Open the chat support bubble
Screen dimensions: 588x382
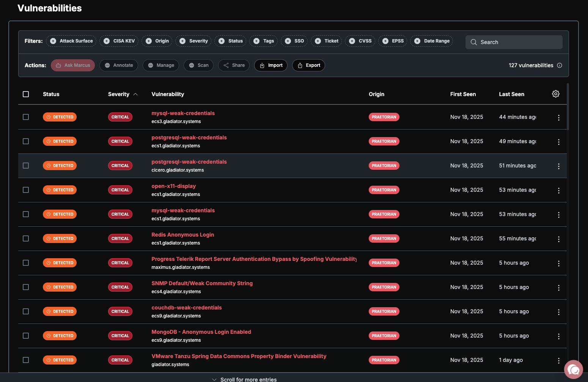(574, 369)
